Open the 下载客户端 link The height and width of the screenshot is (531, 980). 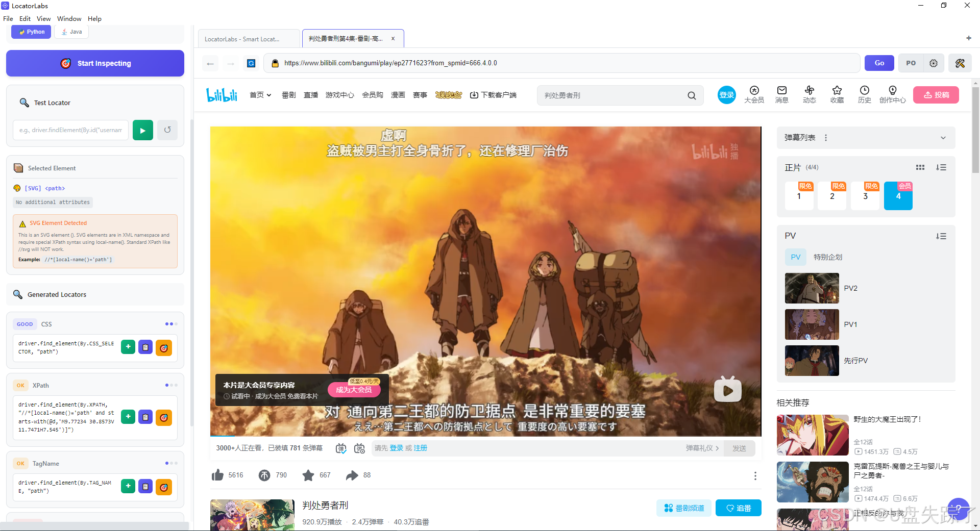point(493,95)
